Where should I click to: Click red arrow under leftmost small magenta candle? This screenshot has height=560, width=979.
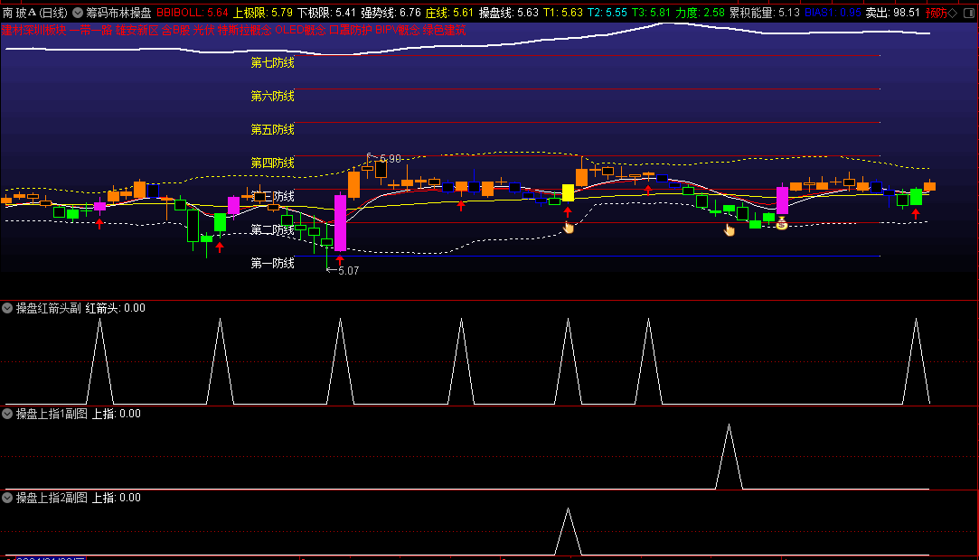point(99,221)
